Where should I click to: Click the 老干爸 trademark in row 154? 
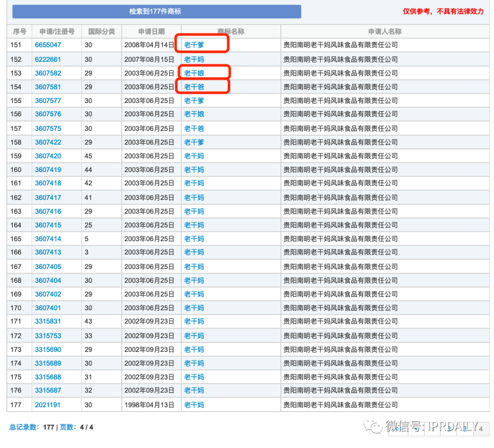(194, 86)
